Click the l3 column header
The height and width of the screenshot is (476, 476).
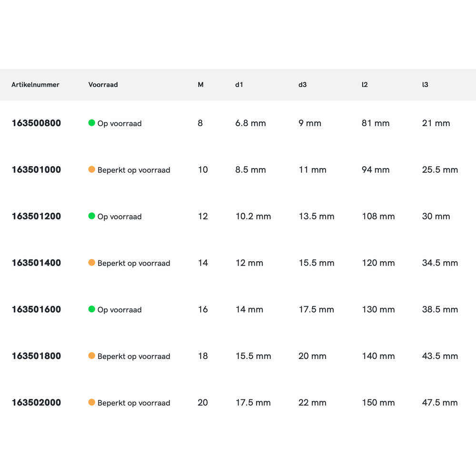[425, 85]
